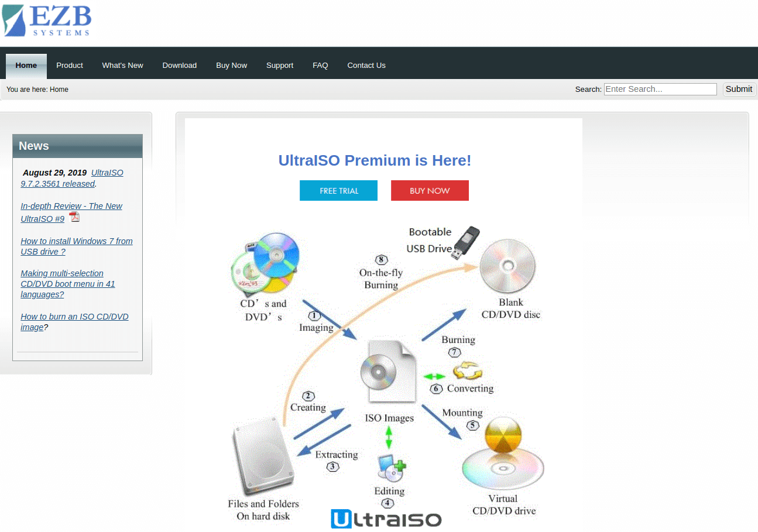Click the red BUY NOW button
The height and width of the screenshot is (532, 758).
point(430,191)
